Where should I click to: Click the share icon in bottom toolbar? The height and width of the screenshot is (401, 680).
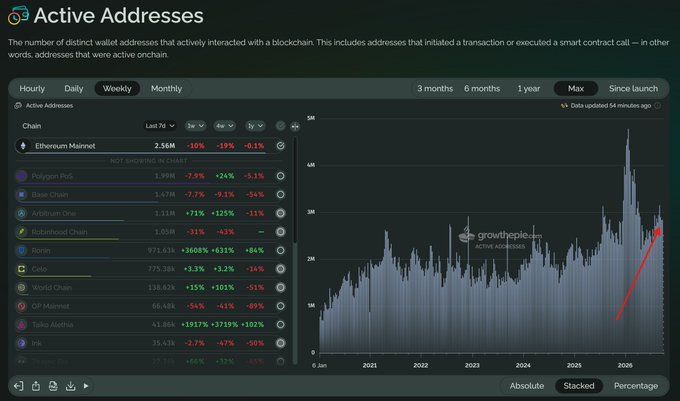click(36, 386)
